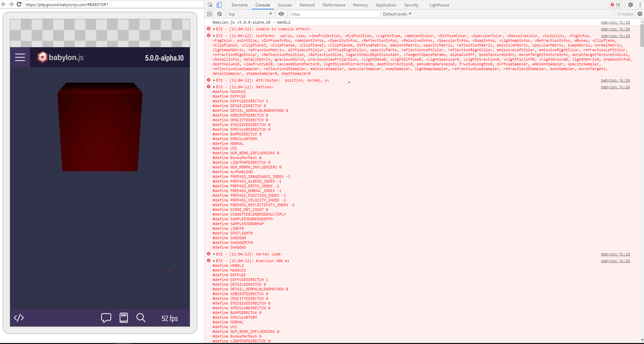Open console settings gear

pos(640,14)
